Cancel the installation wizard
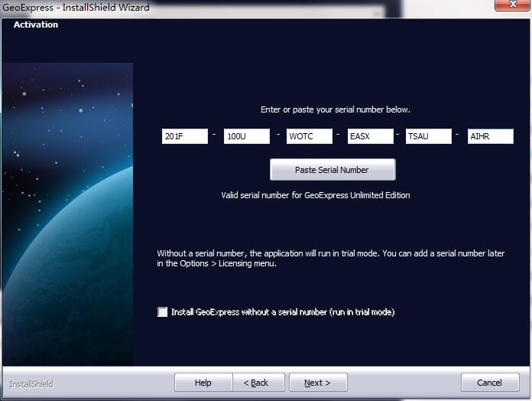 [x=490, y=383]
